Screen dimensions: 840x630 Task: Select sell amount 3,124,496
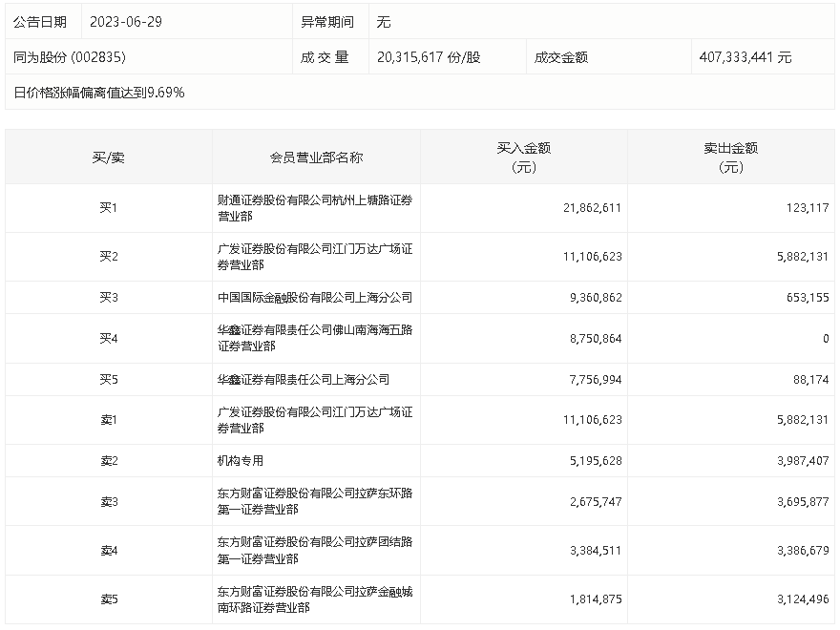(x=803, y=599)
